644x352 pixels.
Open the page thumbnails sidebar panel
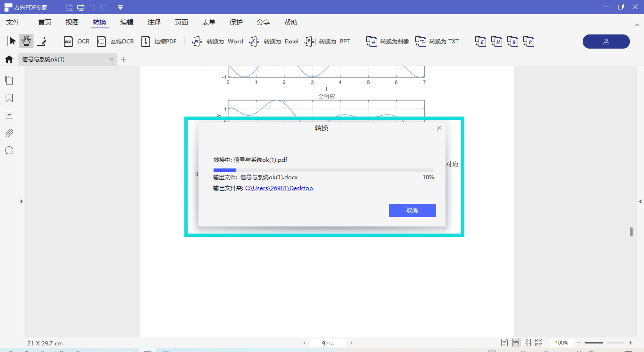tap(9, 80)
